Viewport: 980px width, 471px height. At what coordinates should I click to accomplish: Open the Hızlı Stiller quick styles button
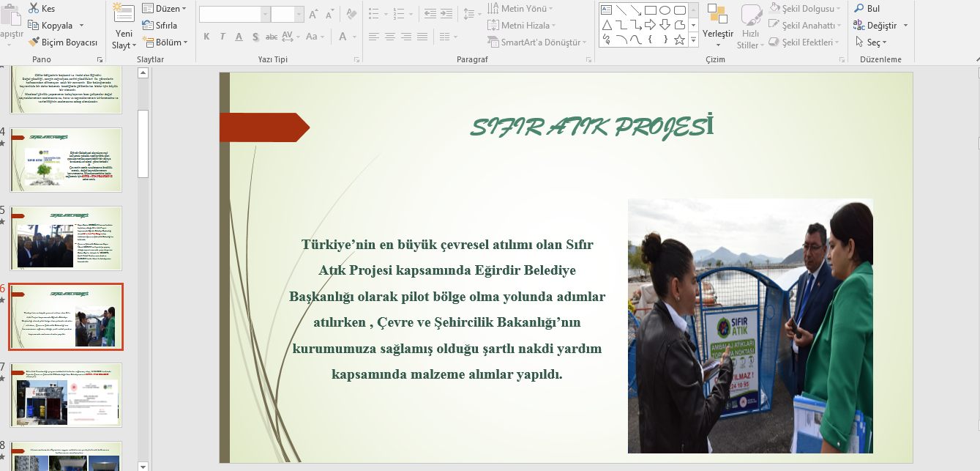[x=751, y=26]
